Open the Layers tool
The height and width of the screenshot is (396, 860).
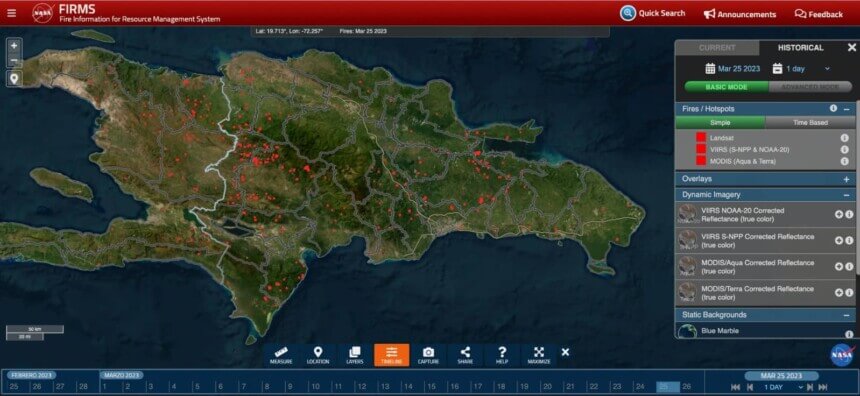click(354, 355)
